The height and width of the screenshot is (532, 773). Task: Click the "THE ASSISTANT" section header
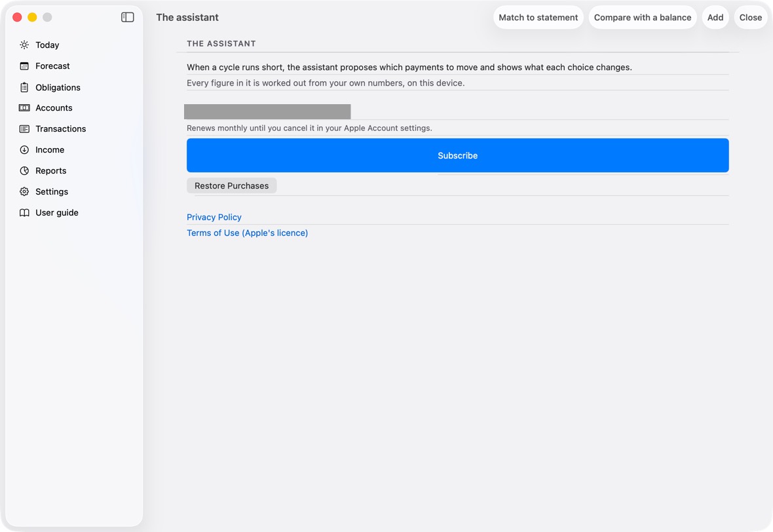[221, 43]
